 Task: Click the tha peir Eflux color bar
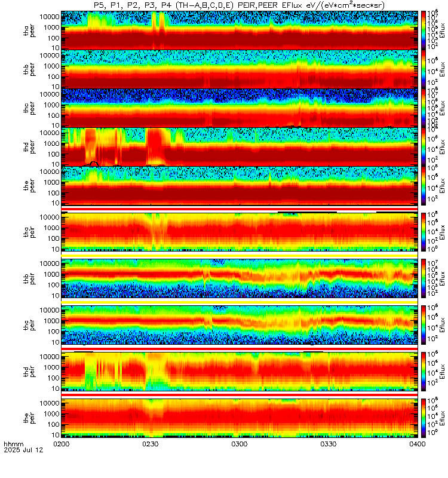424,232
